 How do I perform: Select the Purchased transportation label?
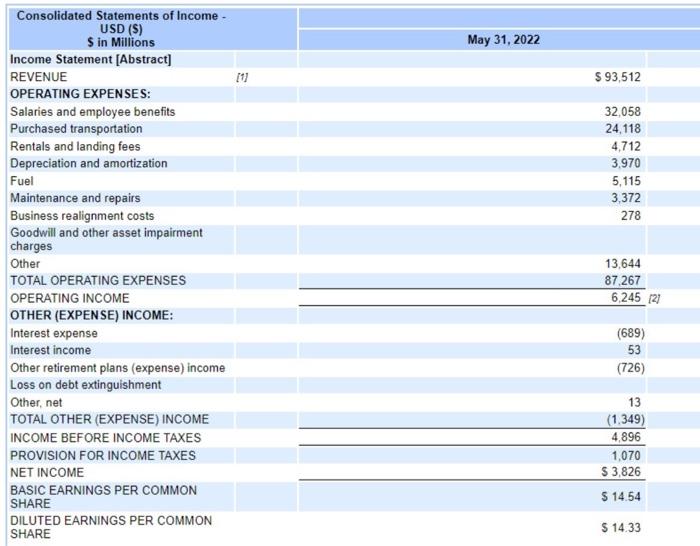coord(76,129)
